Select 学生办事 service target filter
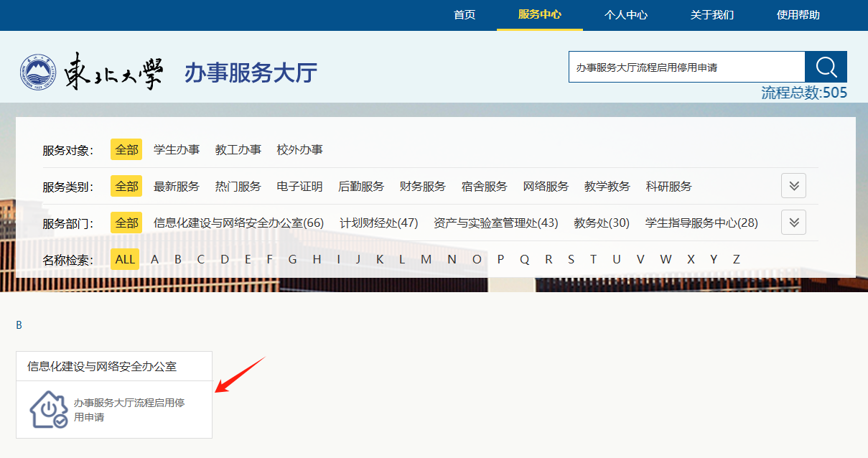Image resolution: width=868 pixels, height=458 pixels. [x=177, y=150]
